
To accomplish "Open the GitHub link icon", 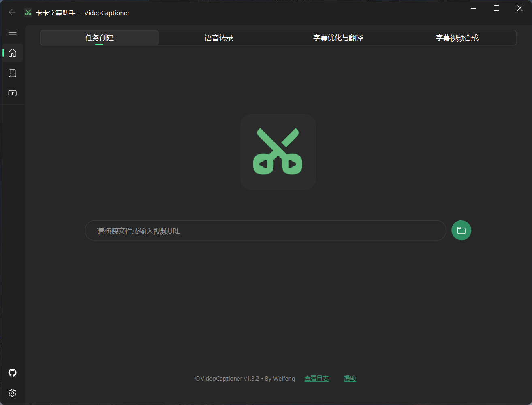I will 13,373.
